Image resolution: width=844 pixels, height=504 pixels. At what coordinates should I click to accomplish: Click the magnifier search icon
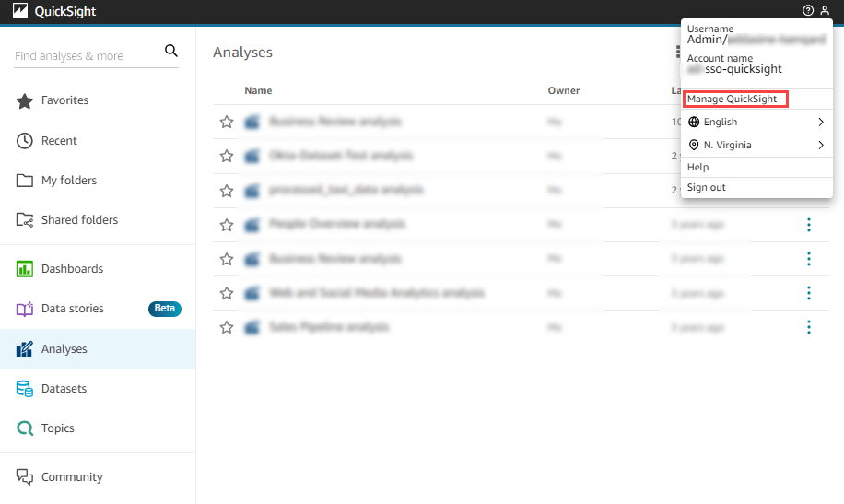pyautogui.click(x=171, y=51)
